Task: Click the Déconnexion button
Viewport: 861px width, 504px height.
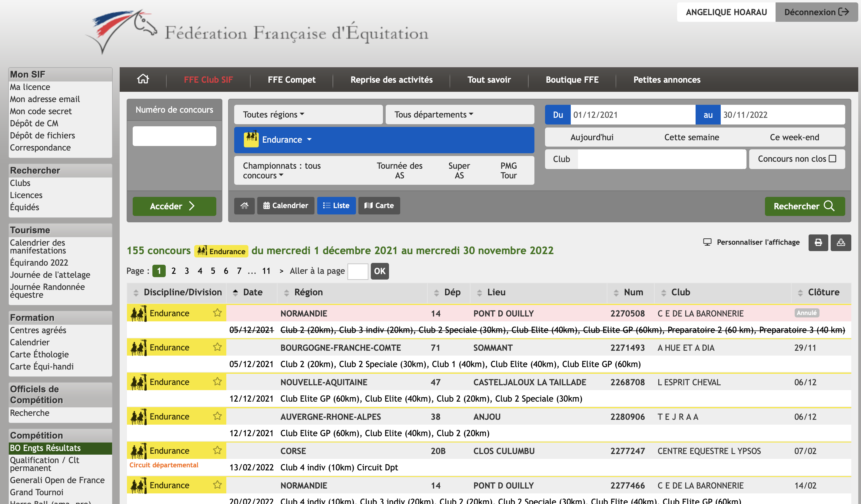Action: pos(816,12)
